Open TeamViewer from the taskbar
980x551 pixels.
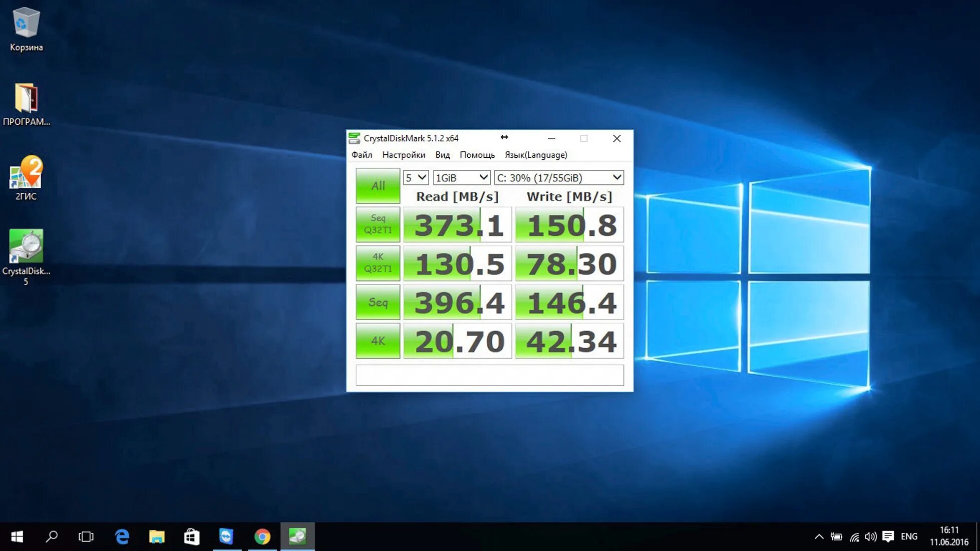(x=226, y=536)
